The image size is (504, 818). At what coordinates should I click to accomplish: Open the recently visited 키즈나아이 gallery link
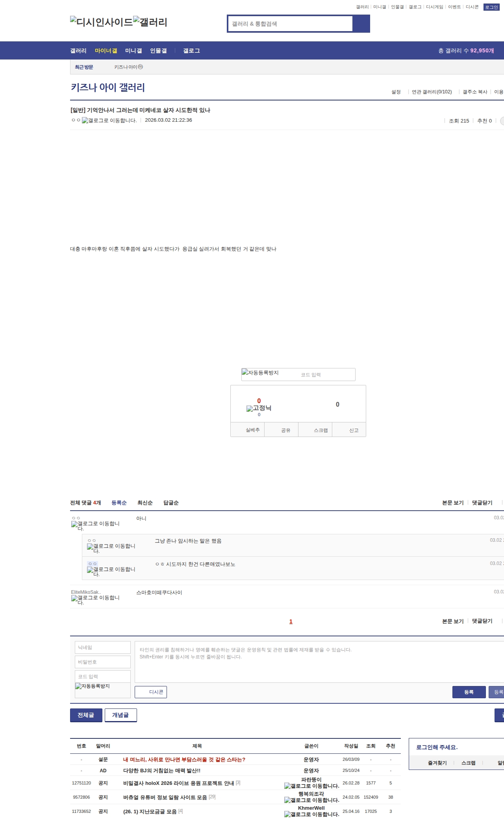(128, 67)
